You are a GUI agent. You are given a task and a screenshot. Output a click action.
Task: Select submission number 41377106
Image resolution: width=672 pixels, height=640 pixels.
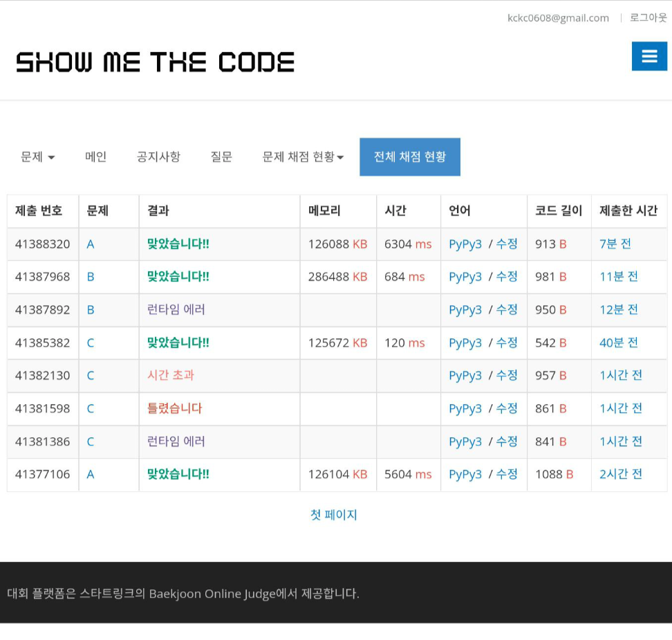point(42,475)
